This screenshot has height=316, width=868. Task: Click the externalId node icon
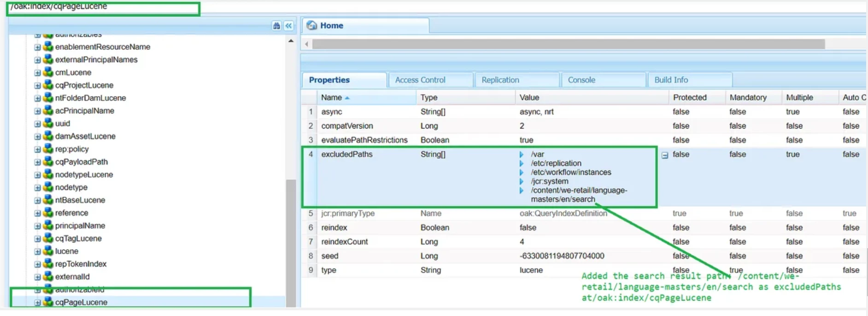click(48, 277)
